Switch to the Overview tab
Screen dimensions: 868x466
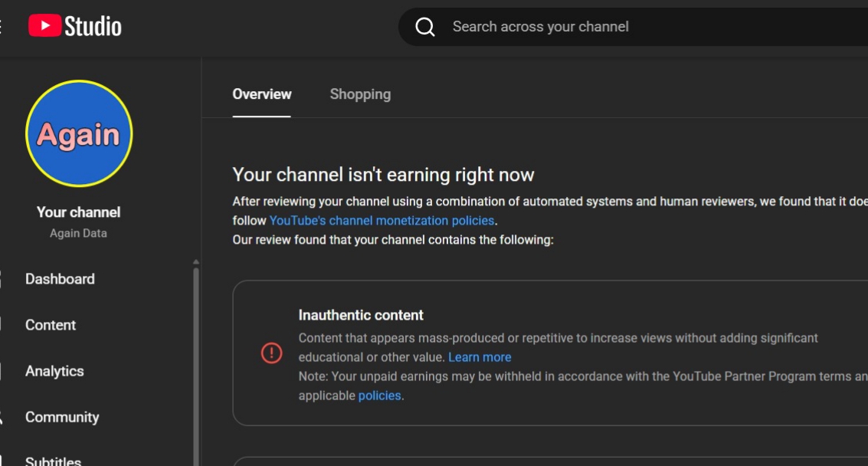tap(262, 94)
